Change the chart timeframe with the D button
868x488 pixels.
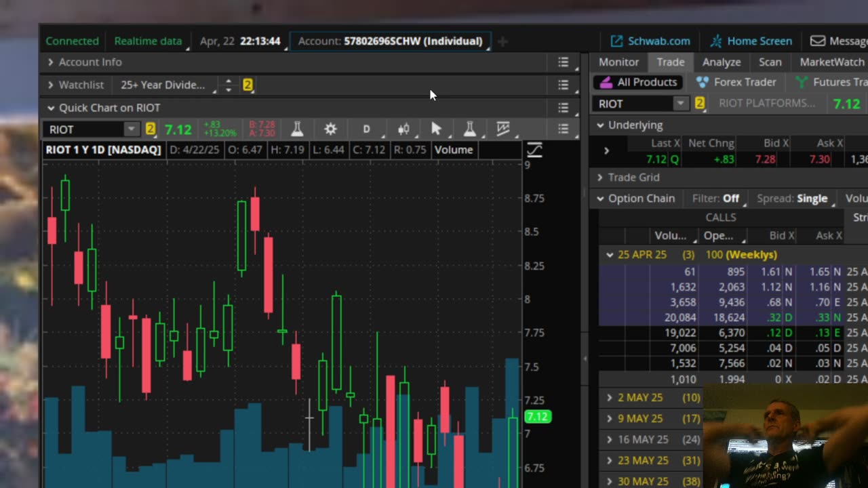(x=366, y=129)
